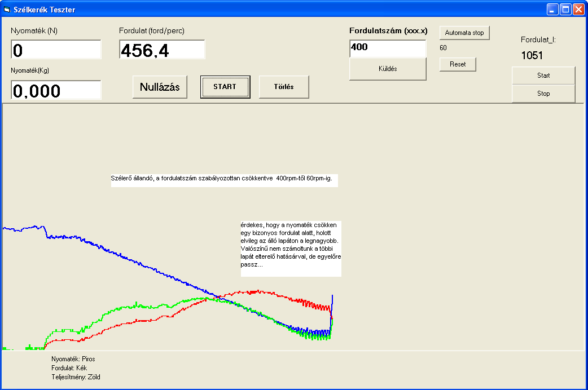Click the 'Fordulatszám (xxx.x)' label
The width and height of the screenshot is (588, 390).
click(388, 31)
